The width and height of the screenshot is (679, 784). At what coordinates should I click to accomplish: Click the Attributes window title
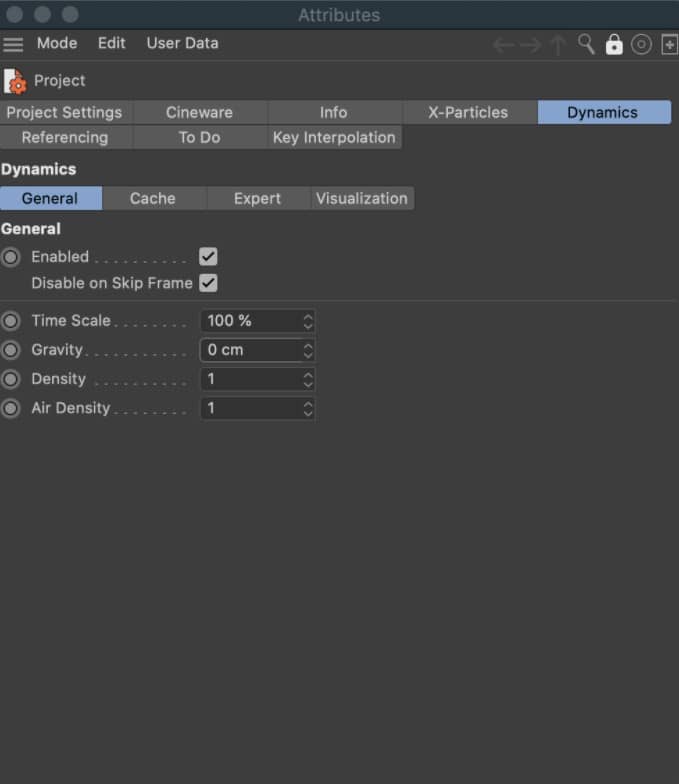[340, 16]
